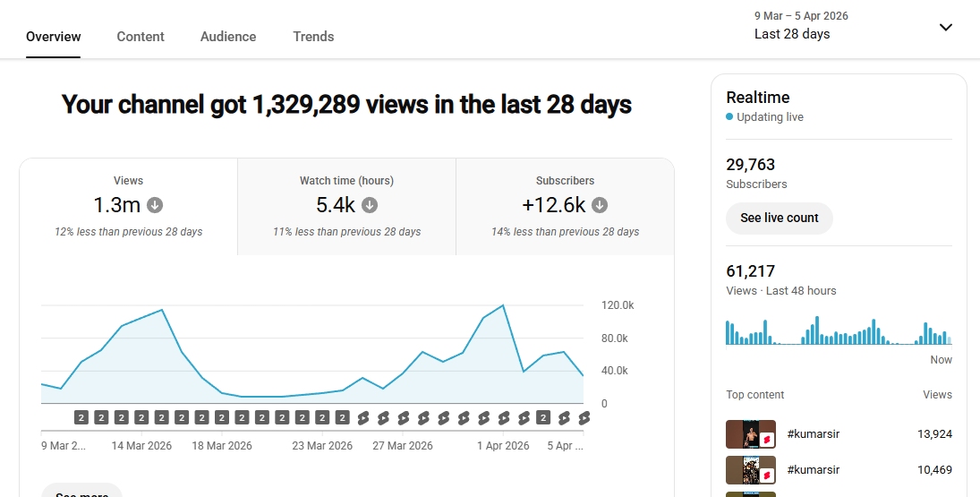Viewport: 980px width, 497px height.
Task: Click the first Shorts marker on the chart timeline
Action: [362, 417]
